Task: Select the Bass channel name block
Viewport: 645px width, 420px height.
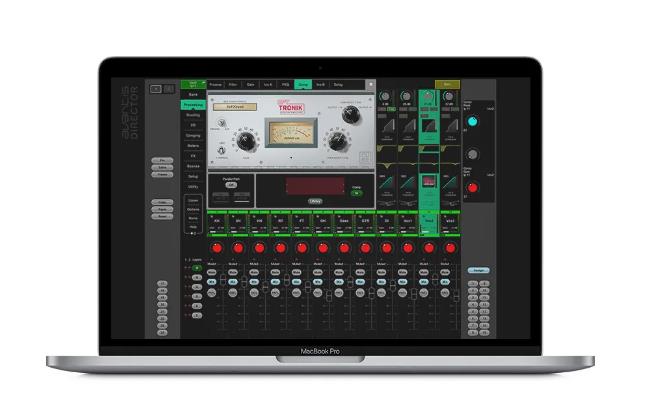Action: 344,224
